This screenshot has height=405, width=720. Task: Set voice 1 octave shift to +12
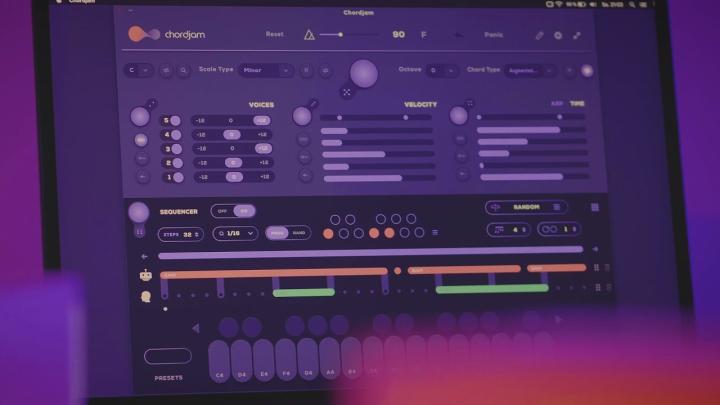(265, 177)
